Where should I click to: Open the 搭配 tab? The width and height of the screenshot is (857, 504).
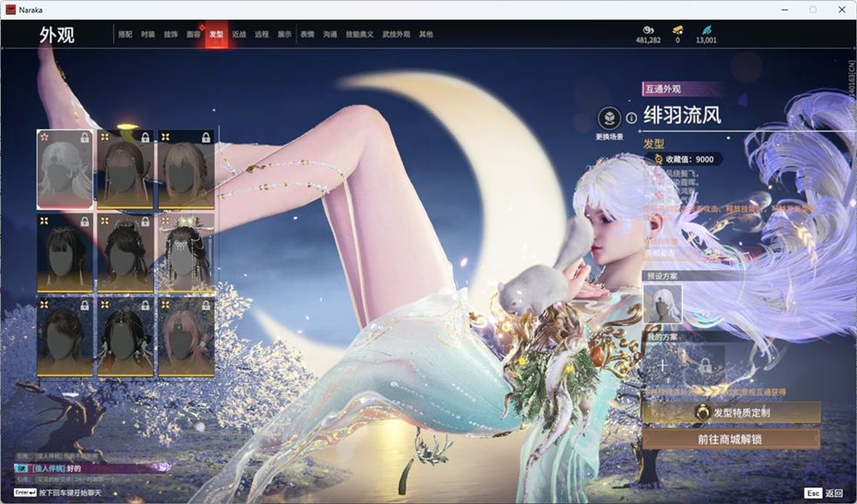[x=126, y=34]
